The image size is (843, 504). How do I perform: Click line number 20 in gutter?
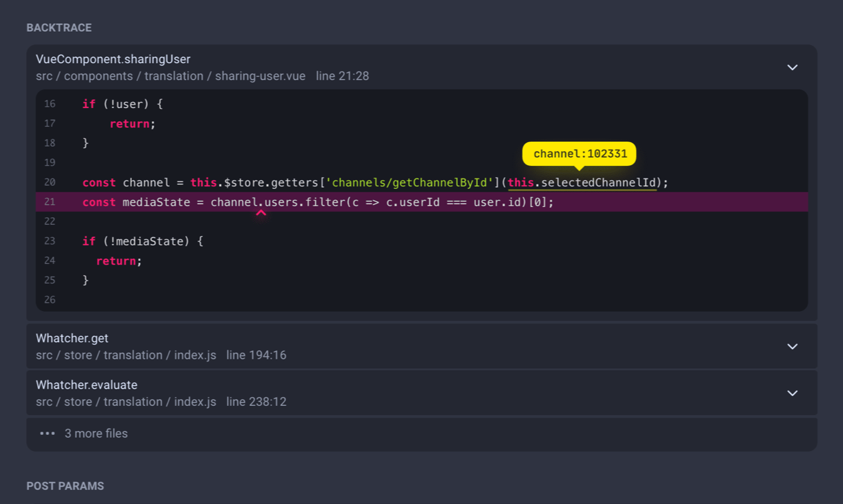[50, 182]
